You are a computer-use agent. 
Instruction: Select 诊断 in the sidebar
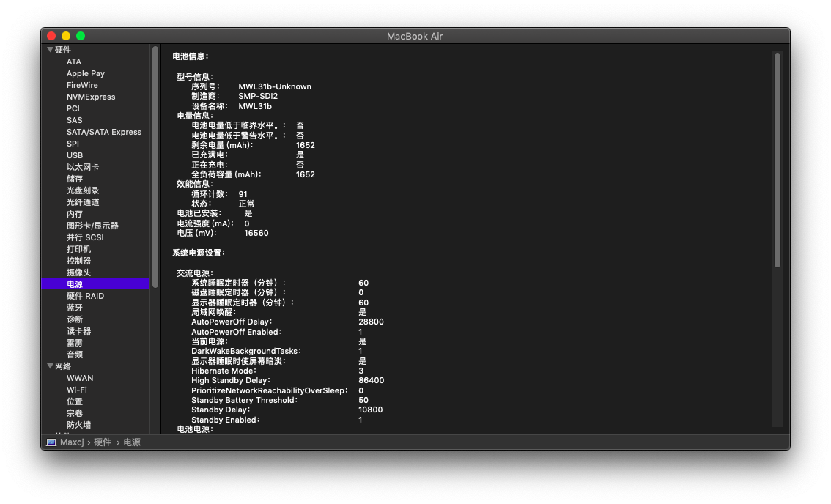74,319
